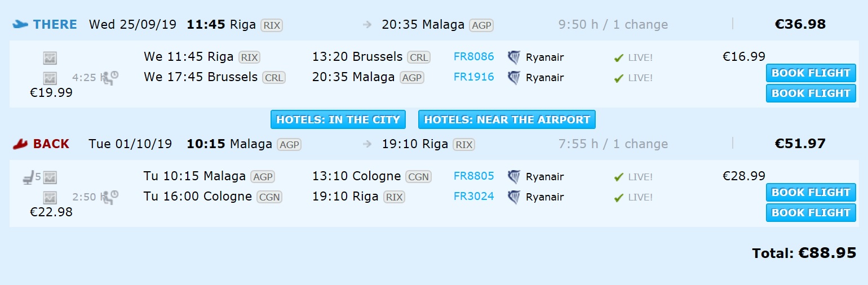Click the seat availability icon beside Malaga–Cologne

(x=28, y=177)
